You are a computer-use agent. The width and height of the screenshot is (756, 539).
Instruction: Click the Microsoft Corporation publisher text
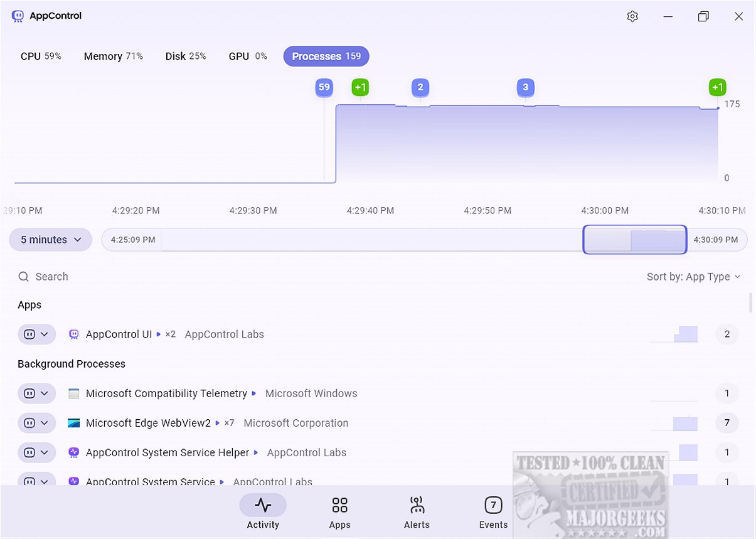pos(296,423)
